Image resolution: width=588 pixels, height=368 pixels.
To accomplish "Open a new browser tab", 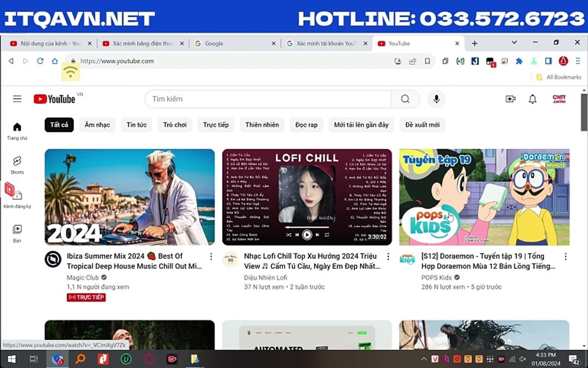I will pyautogui.click(x=474, y=43).
